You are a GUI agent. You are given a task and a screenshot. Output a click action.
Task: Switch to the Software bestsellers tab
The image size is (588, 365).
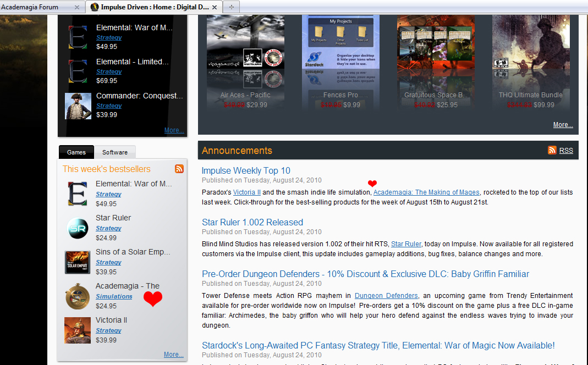click(115, 152)
